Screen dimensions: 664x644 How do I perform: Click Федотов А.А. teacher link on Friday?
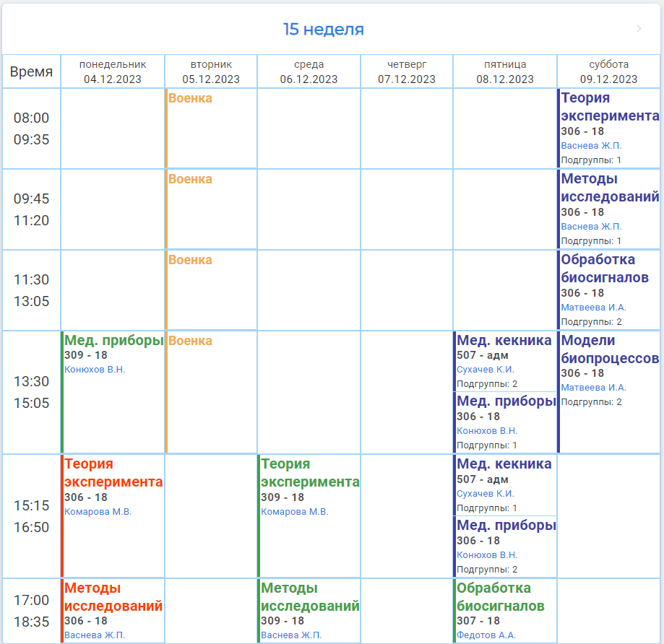pos(486,635)
